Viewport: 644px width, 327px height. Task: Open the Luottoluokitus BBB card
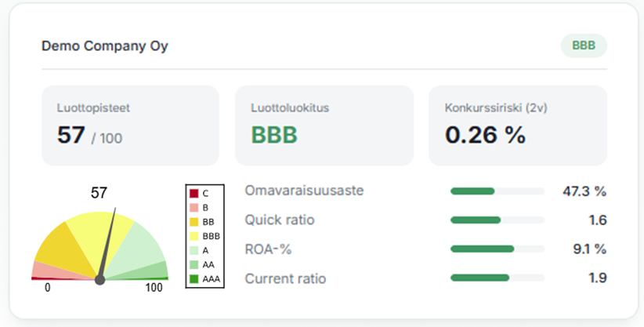[x=324, y=125]
